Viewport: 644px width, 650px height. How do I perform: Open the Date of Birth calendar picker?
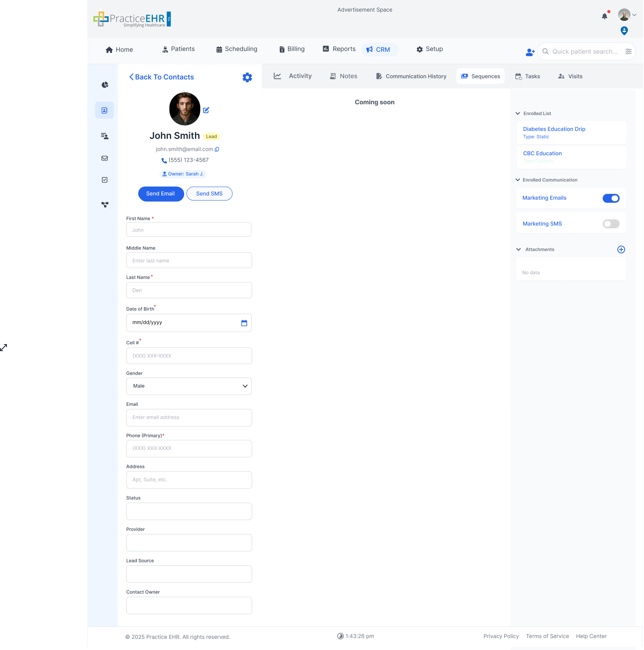point(244,323)
